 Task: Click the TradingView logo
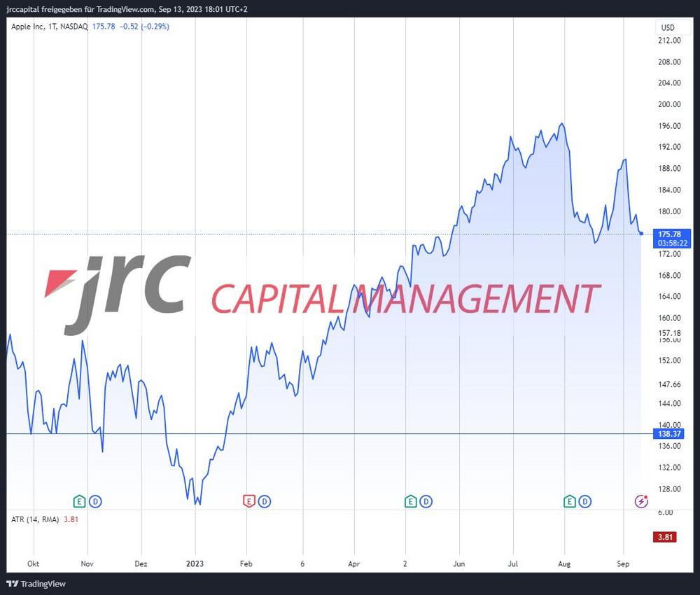pos(35,584)
